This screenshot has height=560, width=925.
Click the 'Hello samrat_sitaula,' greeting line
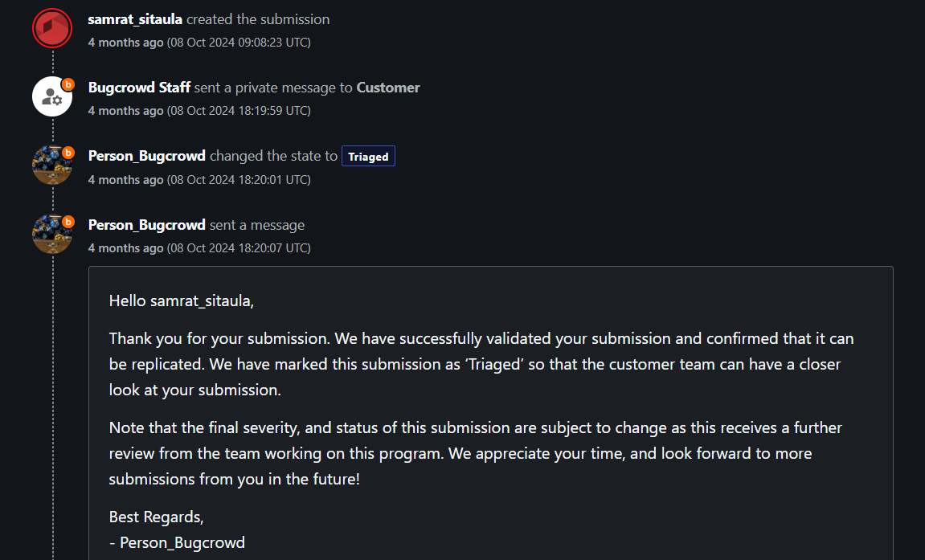pos(182,301)
